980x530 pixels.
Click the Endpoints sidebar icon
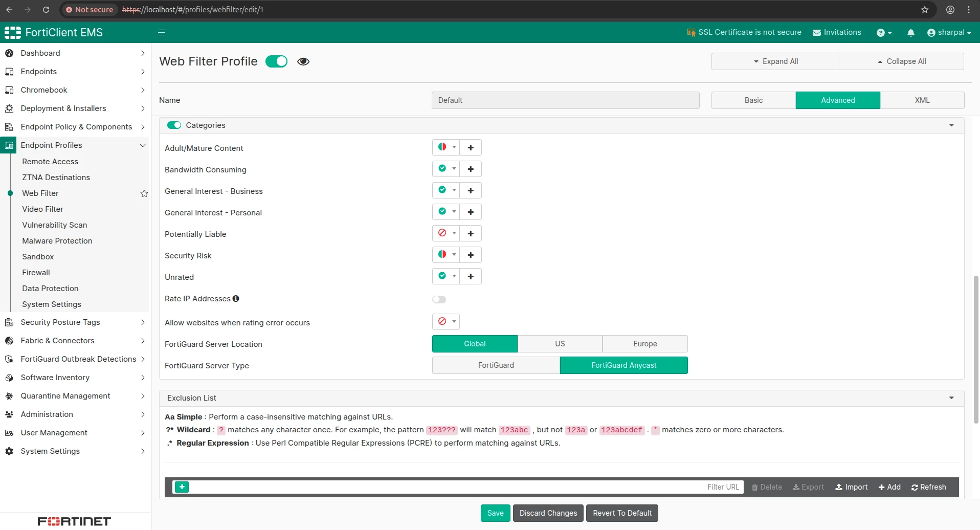[9, 72]
